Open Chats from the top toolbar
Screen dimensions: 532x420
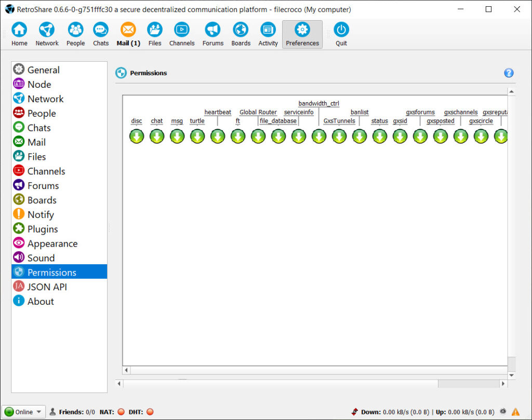101,34
